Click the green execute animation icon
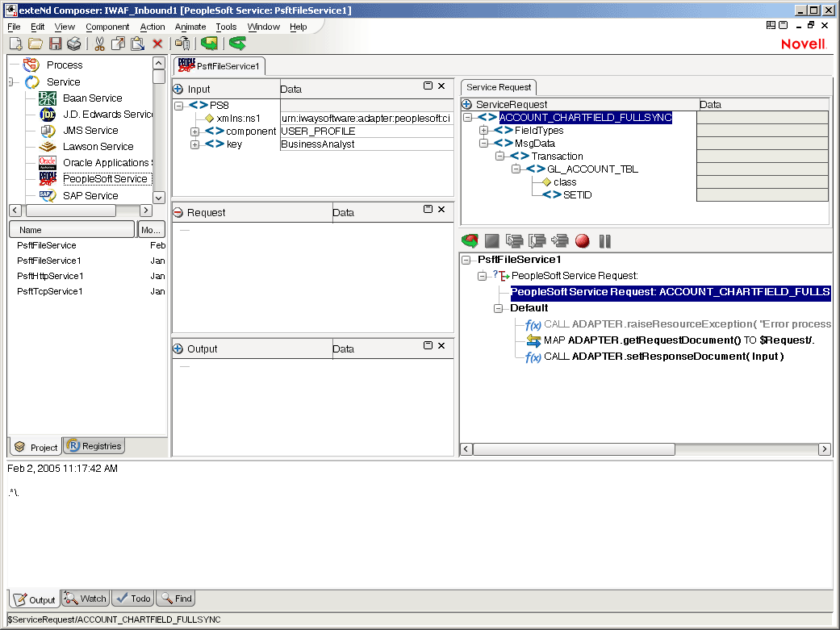Viewport: 840px width, 630px height. (470, 241)
